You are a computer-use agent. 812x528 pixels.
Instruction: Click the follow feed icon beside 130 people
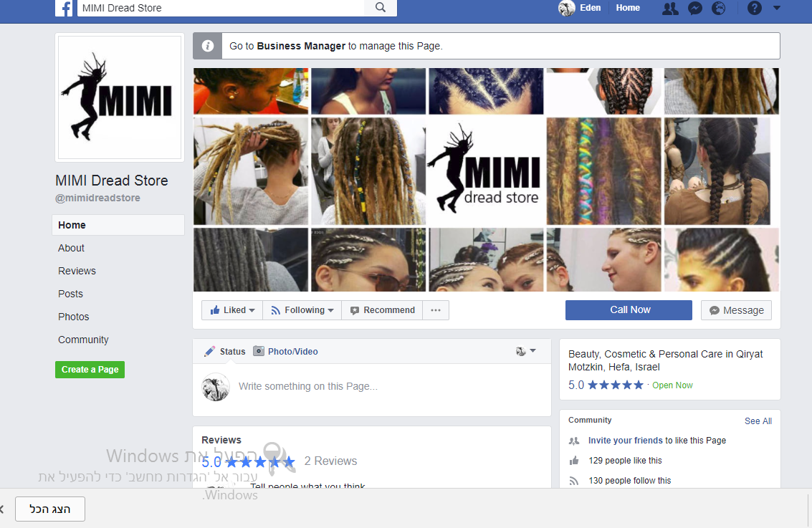574,481
